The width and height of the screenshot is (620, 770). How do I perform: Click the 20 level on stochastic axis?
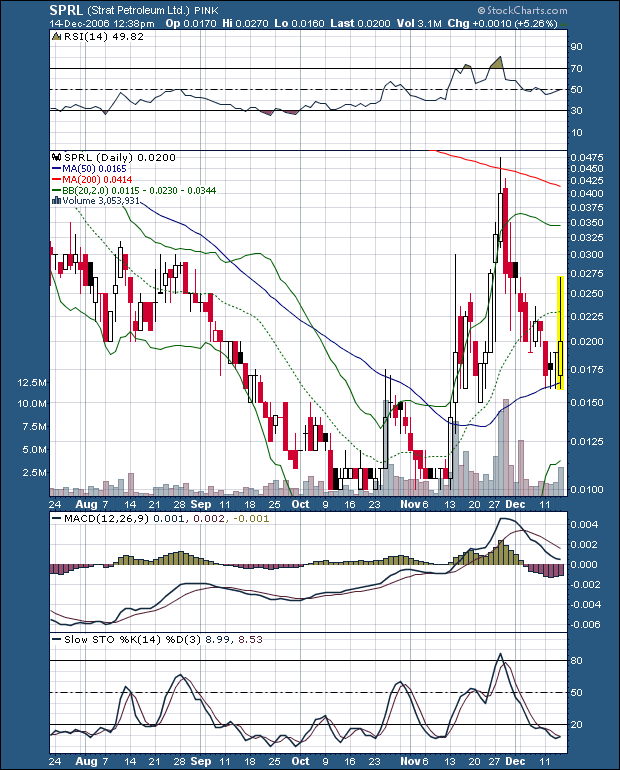click(x=576, y=725)
